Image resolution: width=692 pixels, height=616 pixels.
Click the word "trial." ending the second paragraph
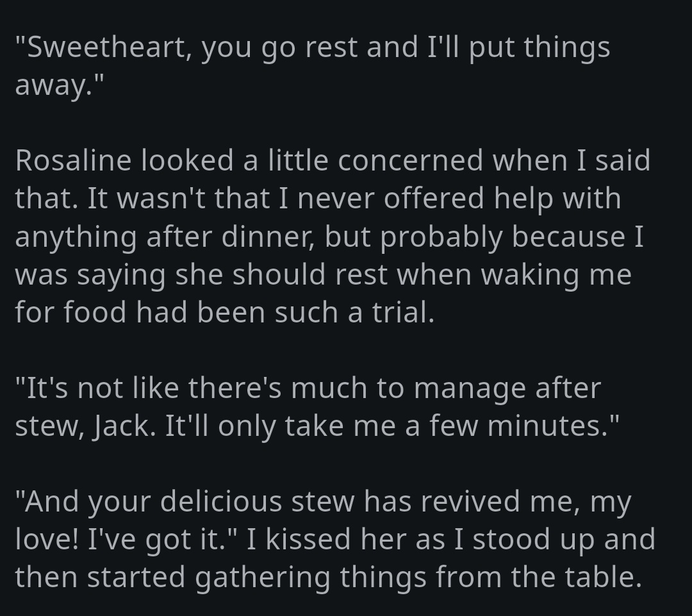[x=403, y=312]
